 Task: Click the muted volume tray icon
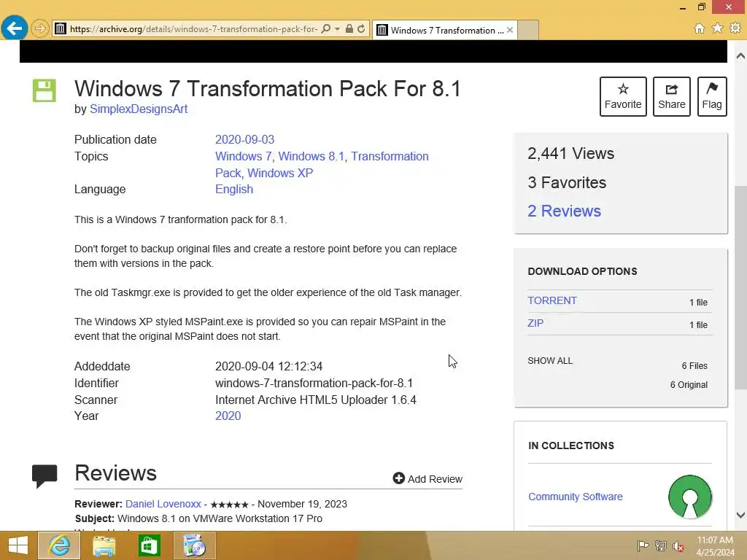[678, 546]
